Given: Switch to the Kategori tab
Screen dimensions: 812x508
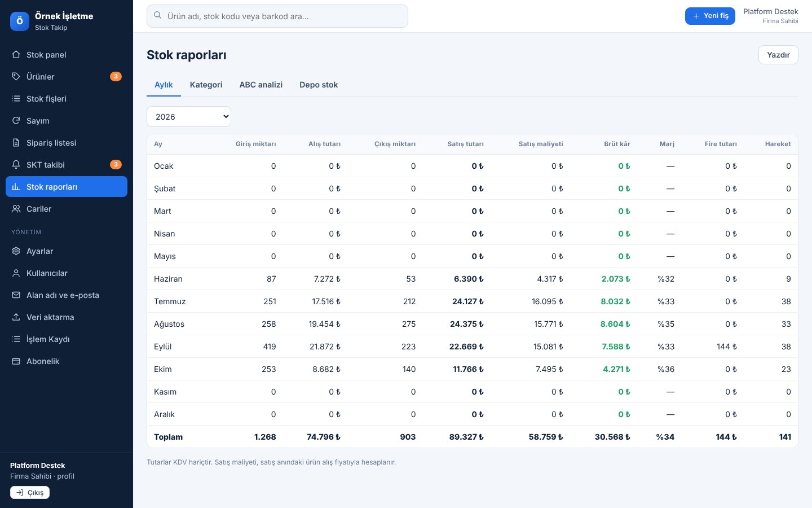Looking at the screenshot, I should point(206,85).
